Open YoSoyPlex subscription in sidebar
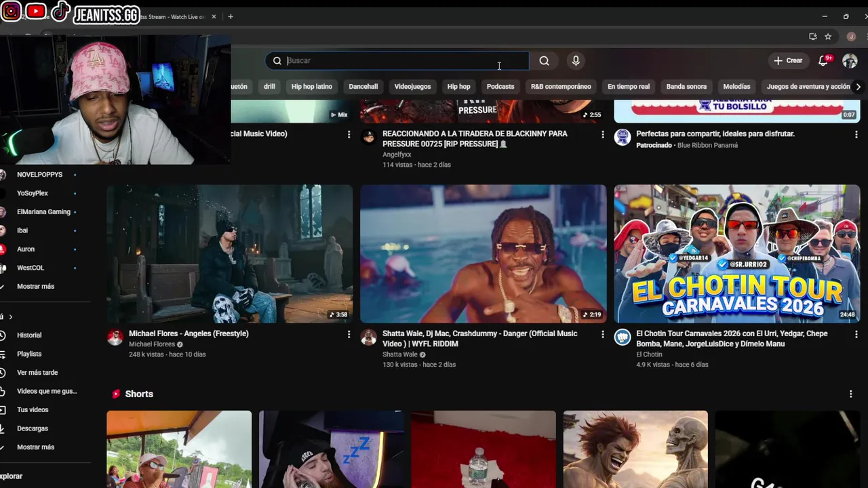 tap(33, 193)
